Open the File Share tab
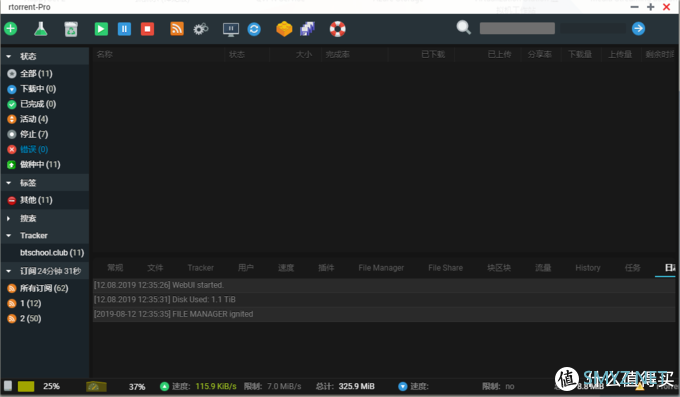 click(x=445, y=268)
